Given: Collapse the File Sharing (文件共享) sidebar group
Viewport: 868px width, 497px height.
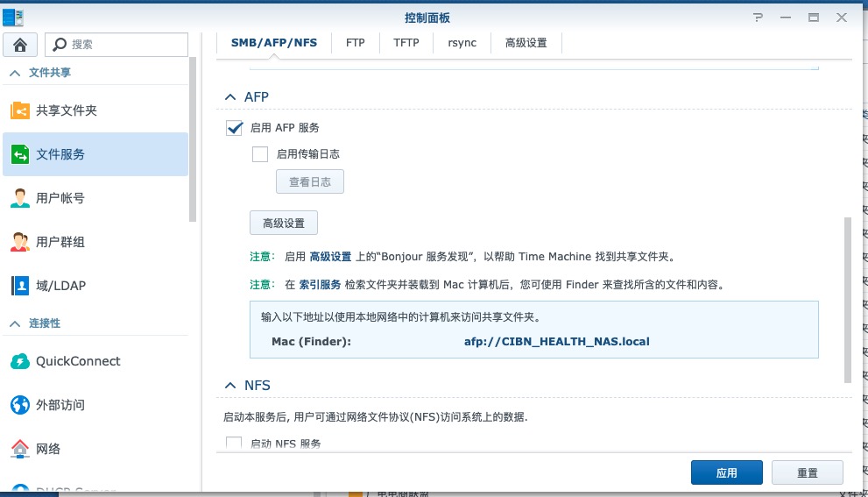Looking at the screenshot, I should coord(15,73).
